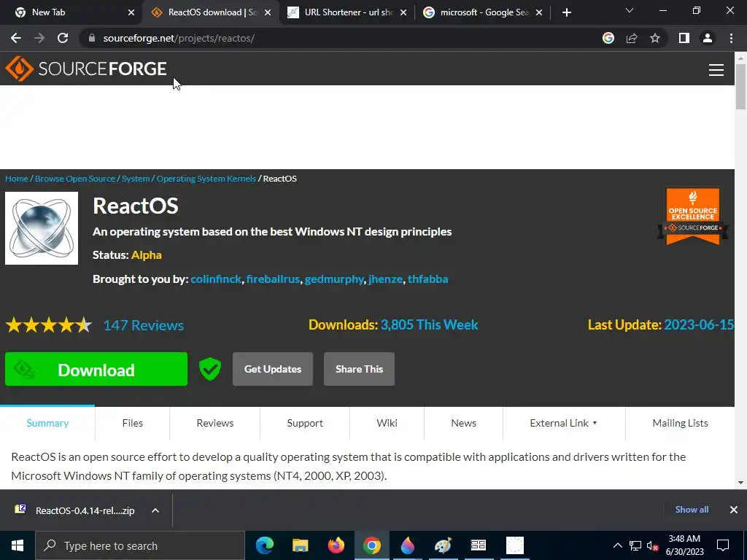
Task: Go back to previous page
Action: [x=16, y=38]
